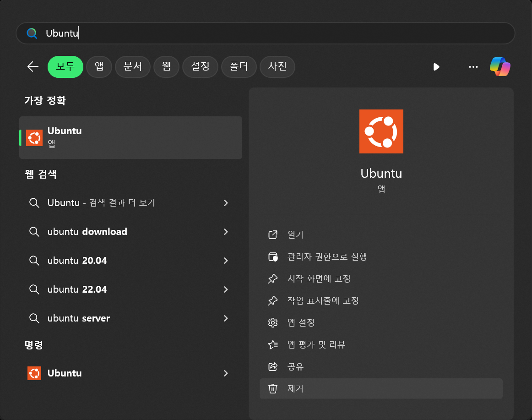Switch to the 설정 filter tab

tap(200, 66)
